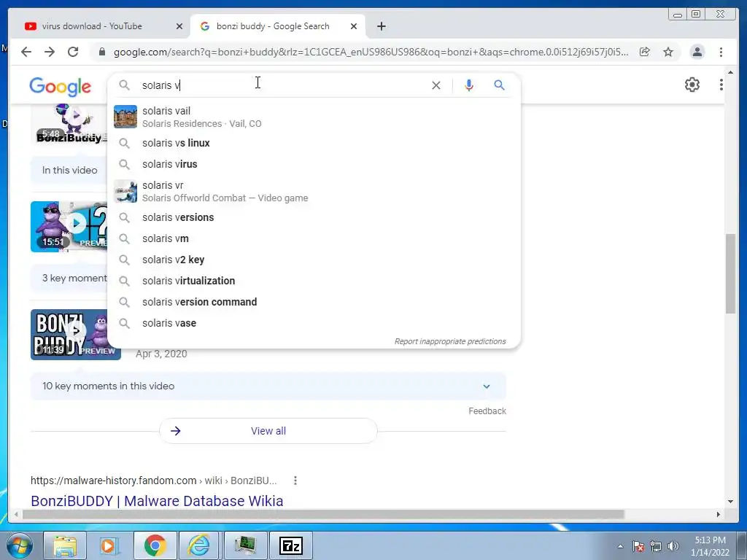
Task: Expand 10 key moments in this video
Action: pos(268,386)
